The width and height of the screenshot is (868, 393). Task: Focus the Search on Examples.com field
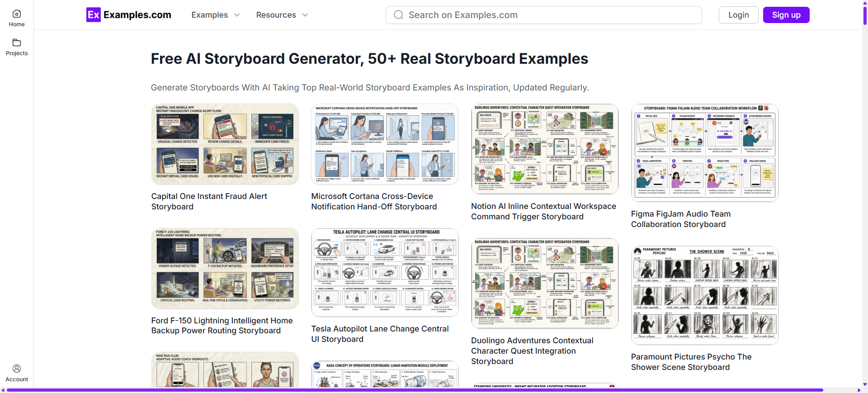(544, 15)
